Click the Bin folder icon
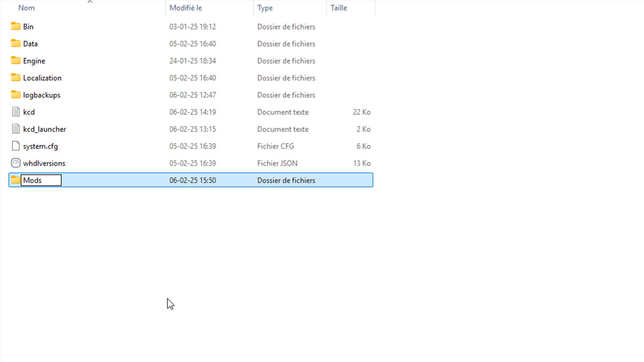The width and height of the screenshot is (644, 362). click(x=16, y=26)
